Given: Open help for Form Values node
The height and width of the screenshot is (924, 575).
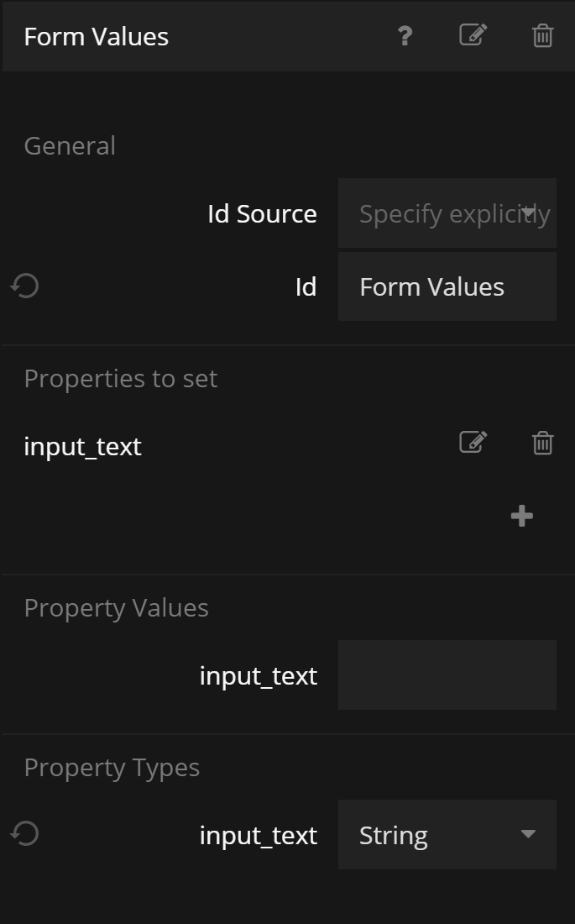Looking at the screenshot, I should (x=405, y=36).
